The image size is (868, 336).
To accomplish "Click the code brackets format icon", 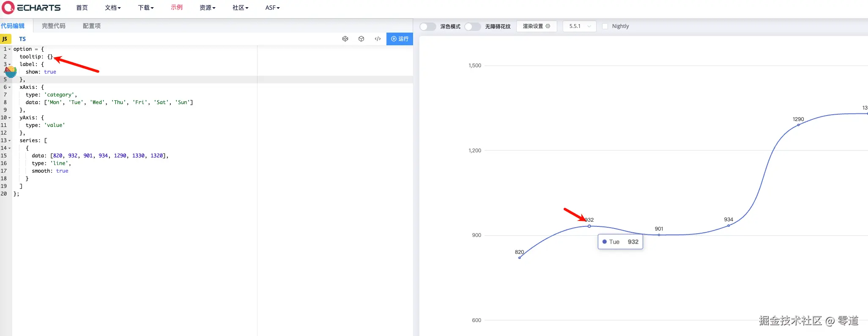I will (378, 39).
